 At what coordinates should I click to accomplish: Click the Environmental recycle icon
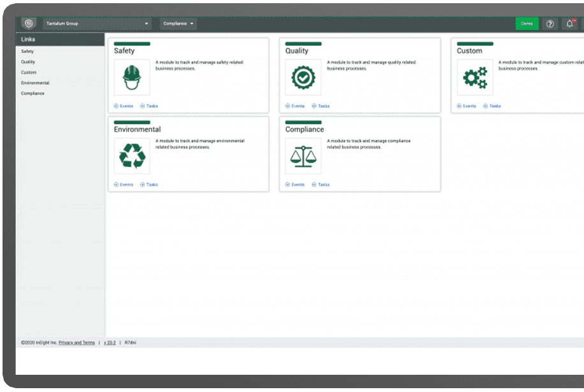pyautogui.click(x=132, y=156)
